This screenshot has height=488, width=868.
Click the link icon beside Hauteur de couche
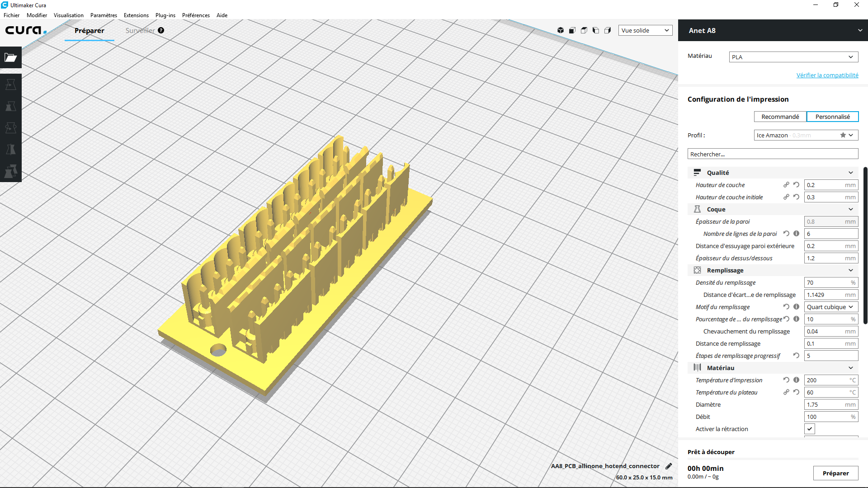(x=786, y=185)
